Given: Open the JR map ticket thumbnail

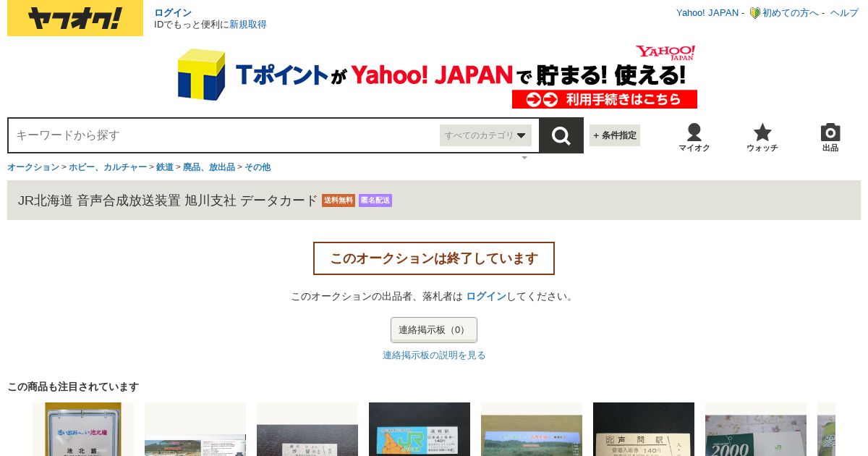Looking at the screenshot, I should [420, 429].
